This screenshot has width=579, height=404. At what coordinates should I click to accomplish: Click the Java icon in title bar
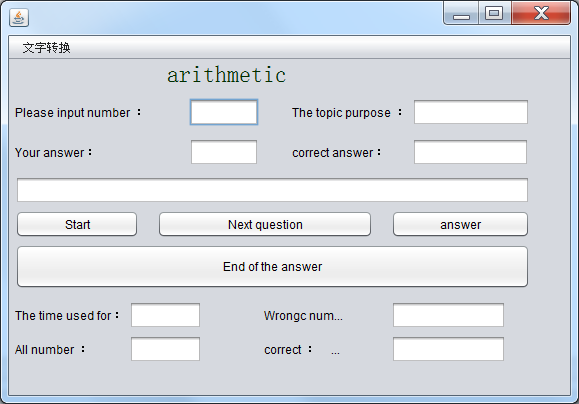pyautogui.click(x=19, y=17)
